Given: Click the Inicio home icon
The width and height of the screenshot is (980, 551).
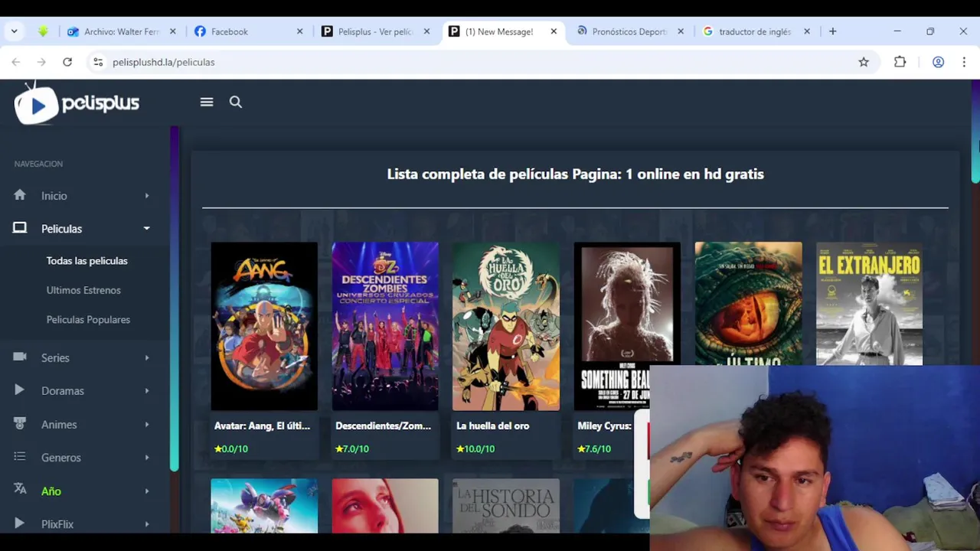Looking at the screenshot, I should 20,195.
